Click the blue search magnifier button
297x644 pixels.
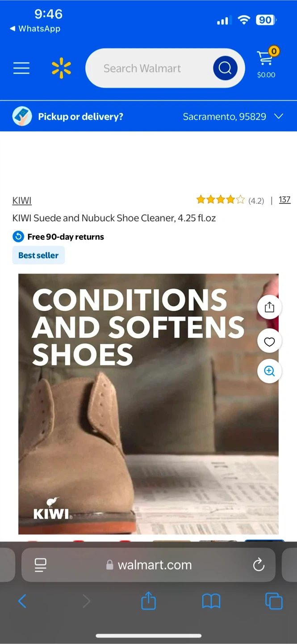coord(225,68)
